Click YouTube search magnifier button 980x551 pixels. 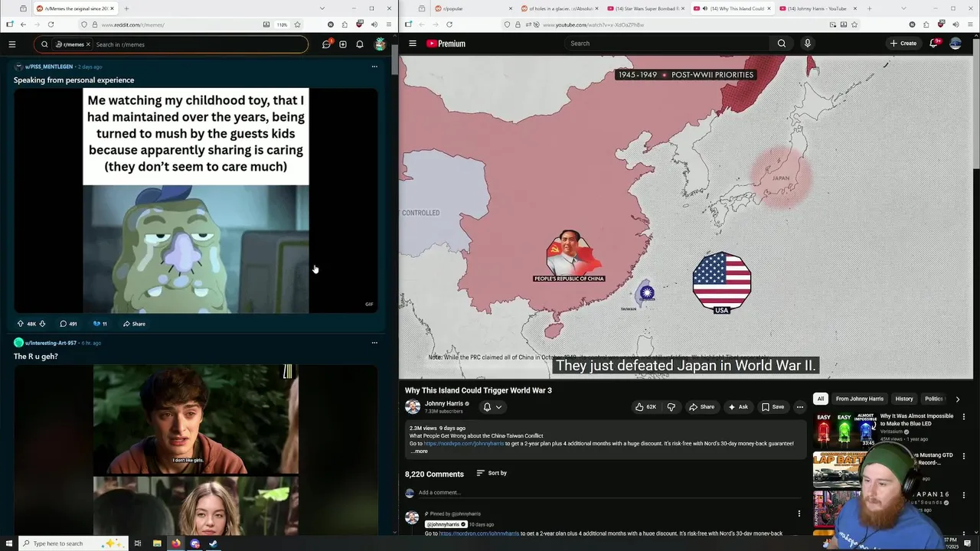782,44
